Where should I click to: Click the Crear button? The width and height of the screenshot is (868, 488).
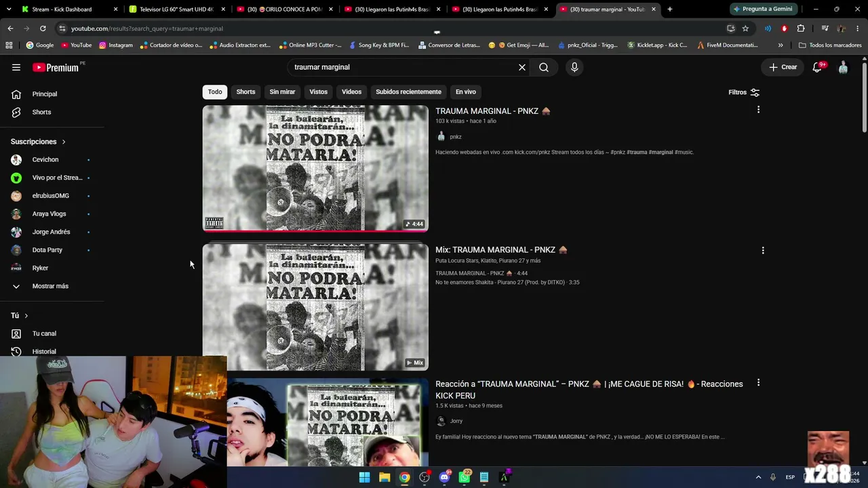click(x=783, y=67)
